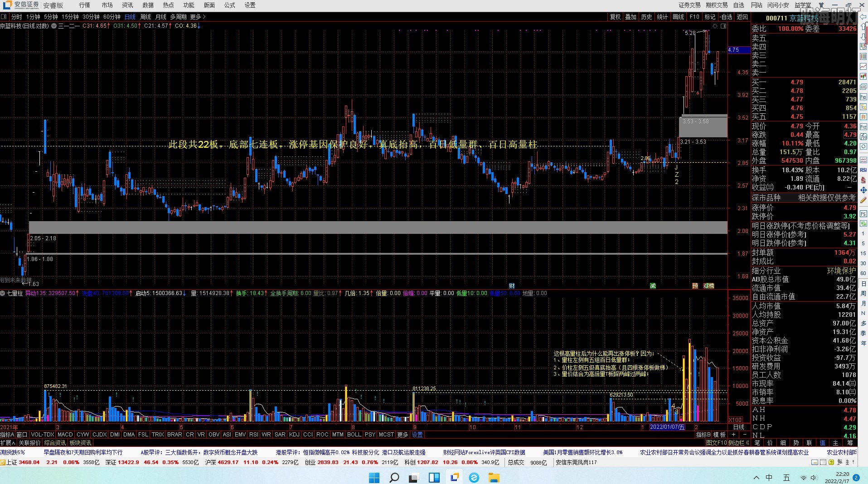
Task: Open 指标B selector
Action: [703, 435]
